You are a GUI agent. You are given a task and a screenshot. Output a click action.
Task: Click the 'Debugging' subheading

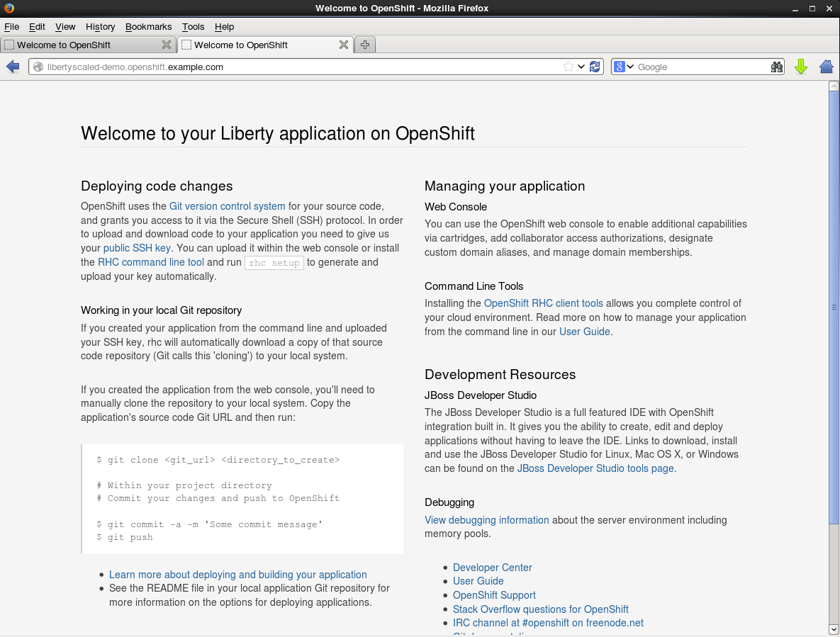pyautogui.click(x=449, y=502)
